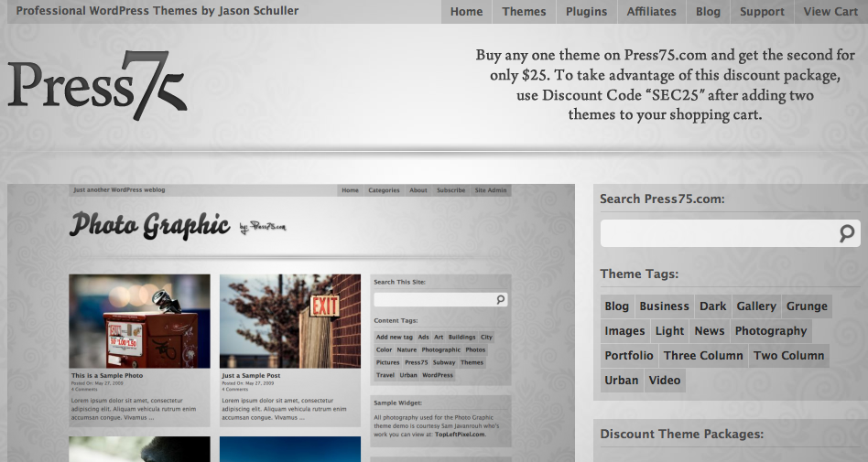
Task: Choose the Grunge theme tag
Action: coord(807,306)
